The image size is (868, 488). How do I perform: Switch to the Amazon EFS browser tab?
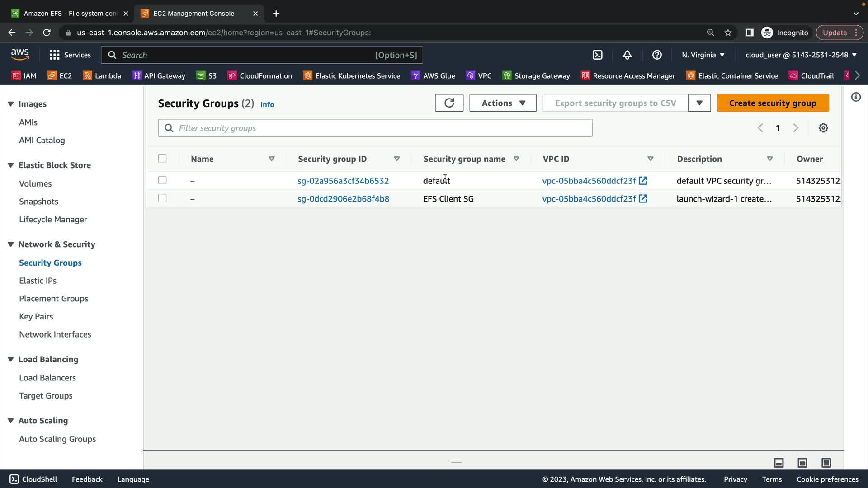68,14
